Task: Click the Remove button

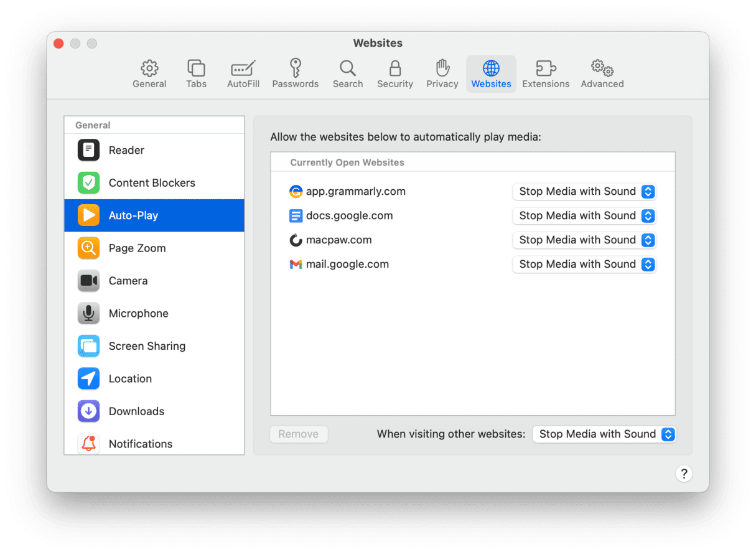Action: click(299, 434)
